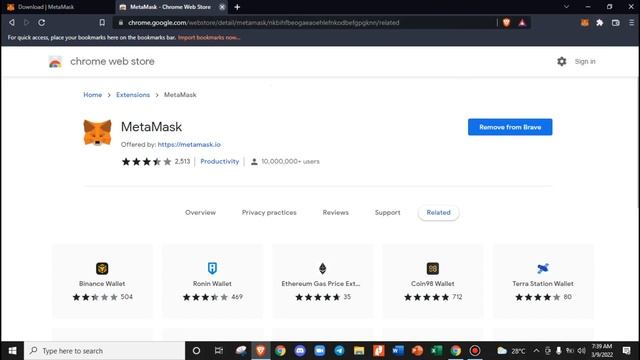Open the Brave hamburger menu
The width and height of the screenshot is (640, 360).
coord(631,23)
